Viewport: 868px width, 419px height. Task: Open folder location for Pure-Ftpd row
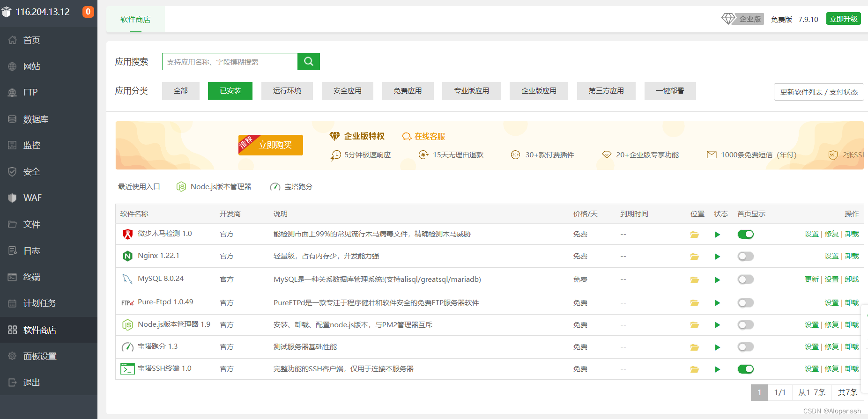point(694,303)
